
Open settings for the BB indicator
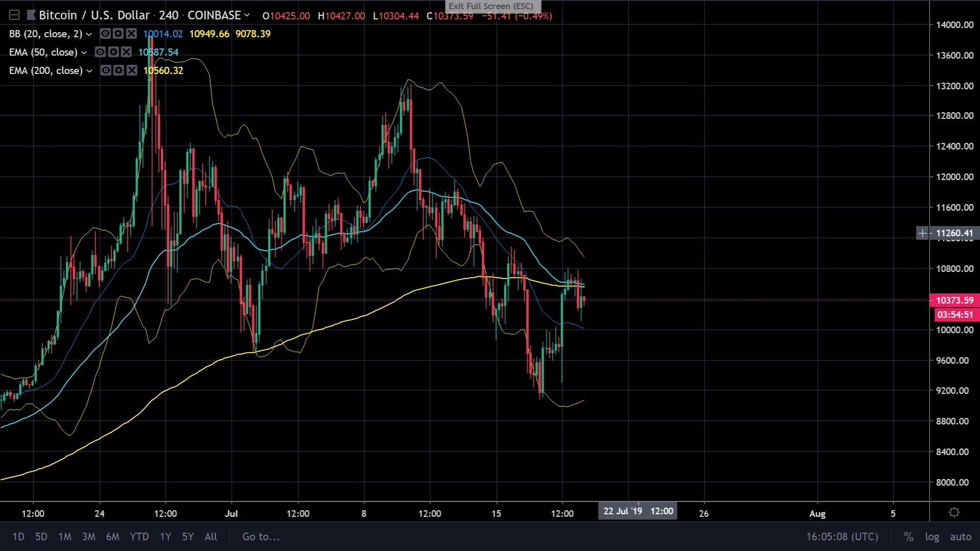pyautogui.click(x=118, y=34)
